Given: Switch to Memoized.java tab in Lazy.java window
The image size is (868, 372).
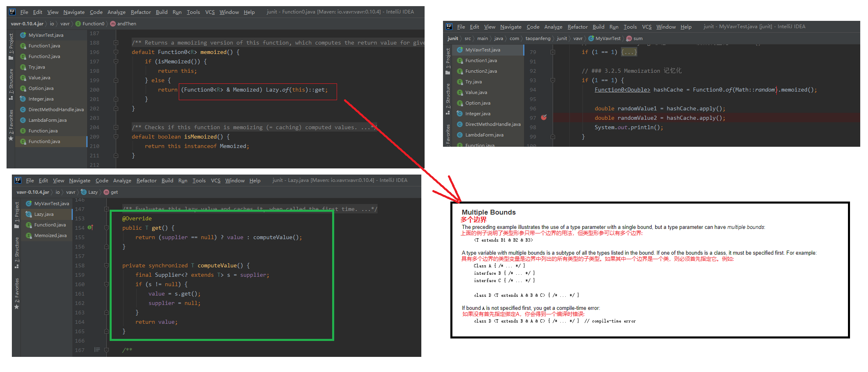Looking at the screenshot, I should coord(47,235).
